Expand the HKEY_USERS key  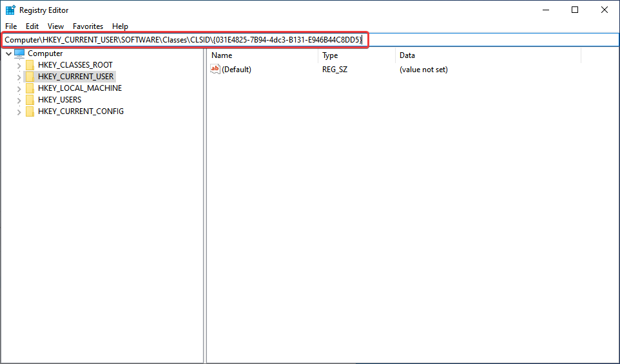[x=19, y=100]
